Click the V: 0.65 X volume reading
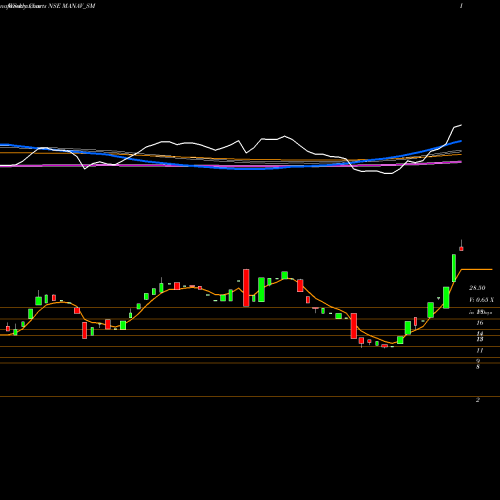The width and height of the screenshot is (500, 500). [x=481, y=300]
